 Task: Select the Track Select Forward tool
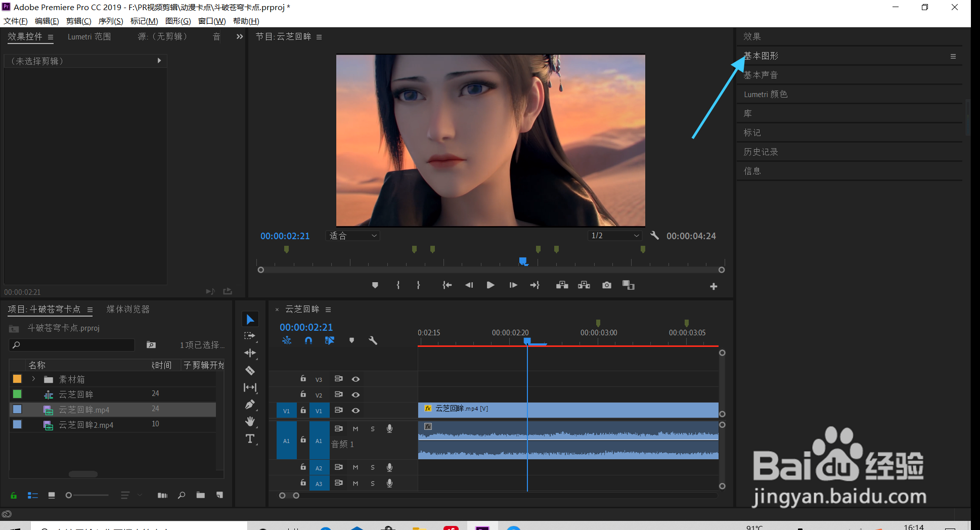coord(250,336)
